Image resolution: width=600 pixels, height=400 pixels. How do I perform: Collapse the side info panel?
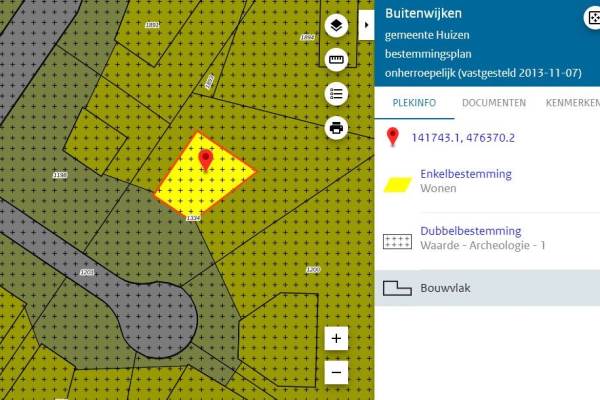point(366,23)
